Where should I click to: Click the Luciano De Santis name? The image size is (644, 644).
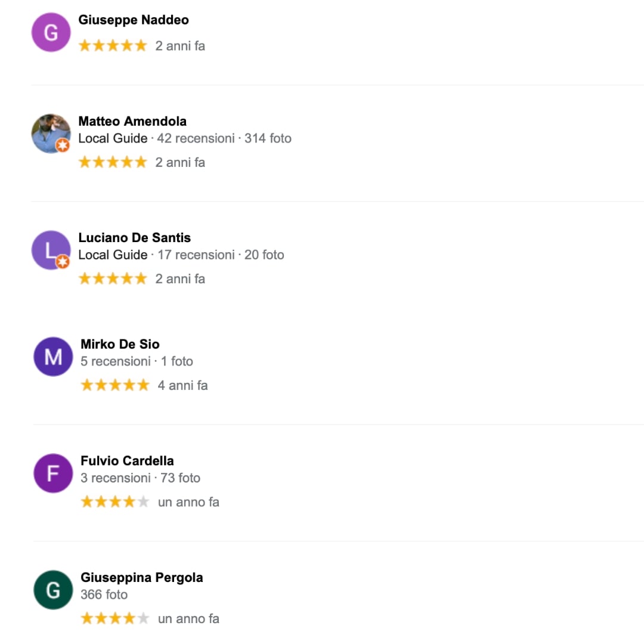(x=134, y=237)
